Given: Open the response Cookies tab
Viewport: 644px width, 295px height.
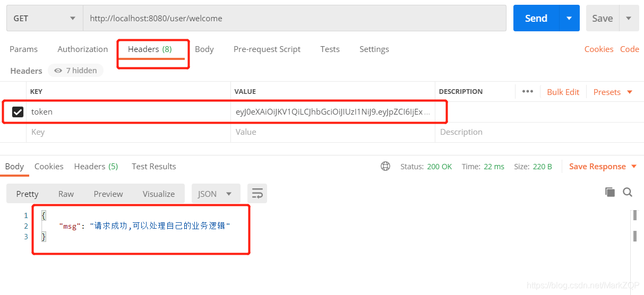Looking at the screenshot, I should click(x=49, y=166).
